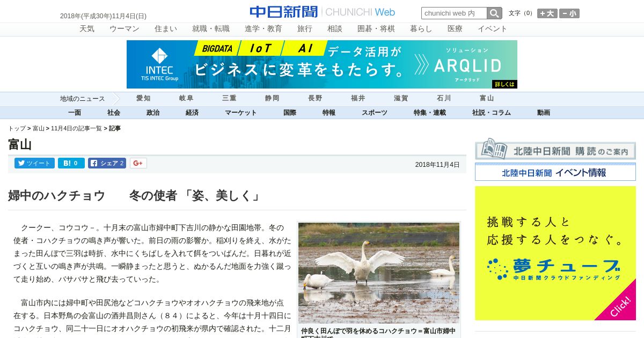Screen dimensions: 644x338
Task: Select 石川 regional news
Action: click(444, 98)
